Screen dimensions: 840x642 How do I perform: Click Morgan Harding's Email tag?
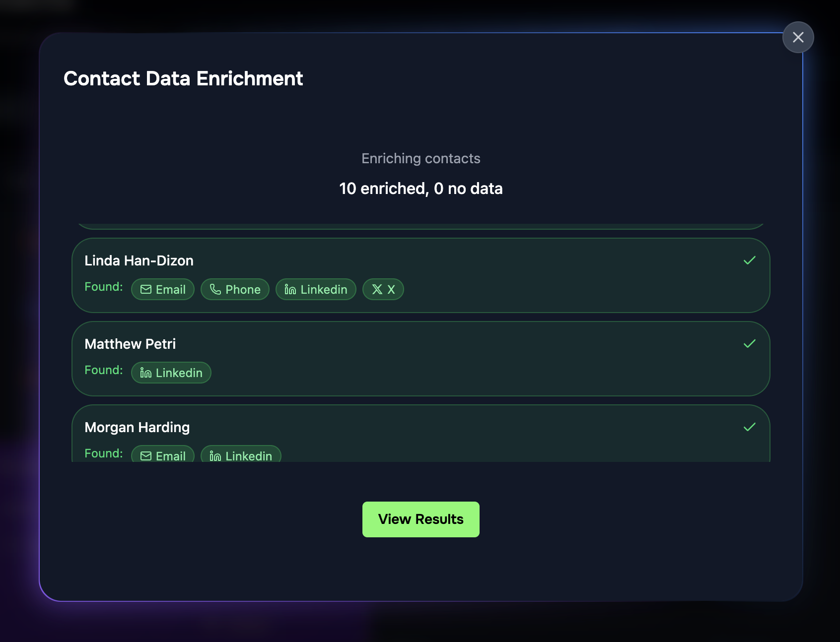[x=163, y=454]
